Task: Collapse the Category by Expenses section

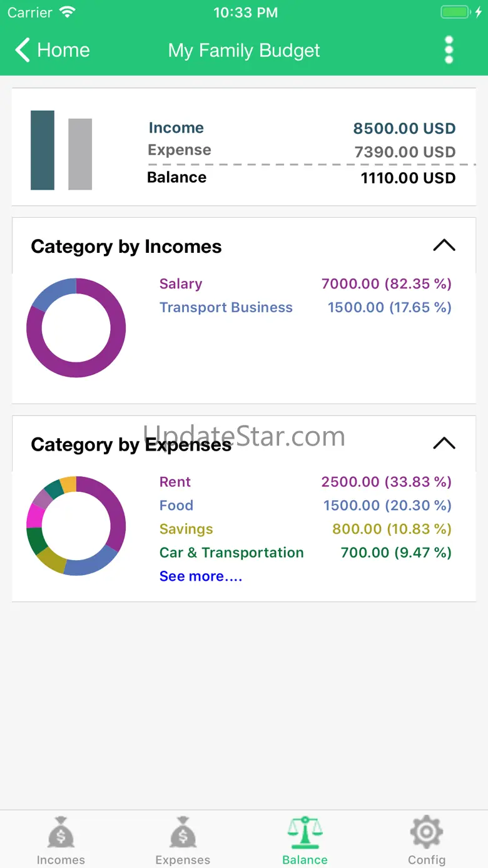Action: [x=444, y=444]
